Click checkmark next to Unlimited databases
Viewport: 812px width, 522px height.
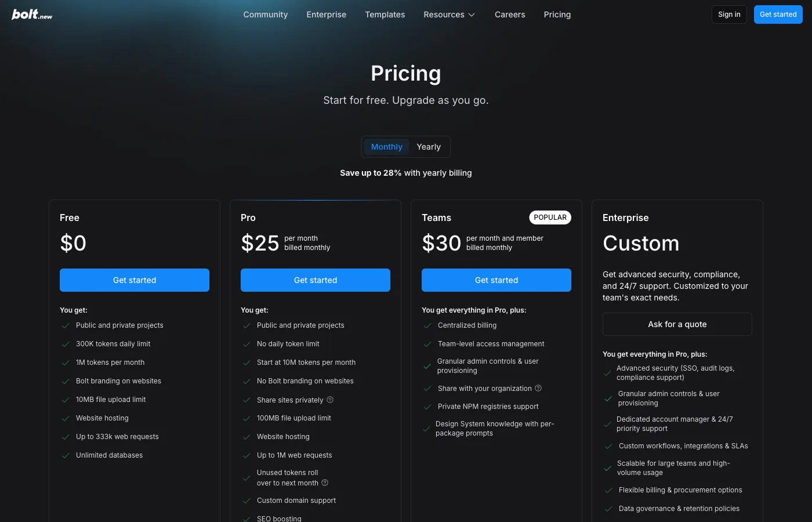coord(66,456)
